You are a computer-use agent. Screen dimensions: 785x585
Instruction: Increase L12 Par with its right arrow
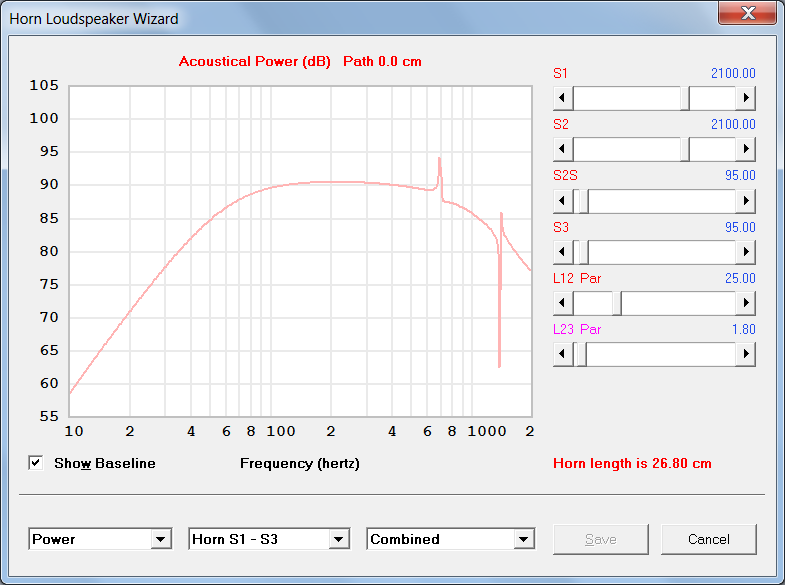click(x=745, y=303)
